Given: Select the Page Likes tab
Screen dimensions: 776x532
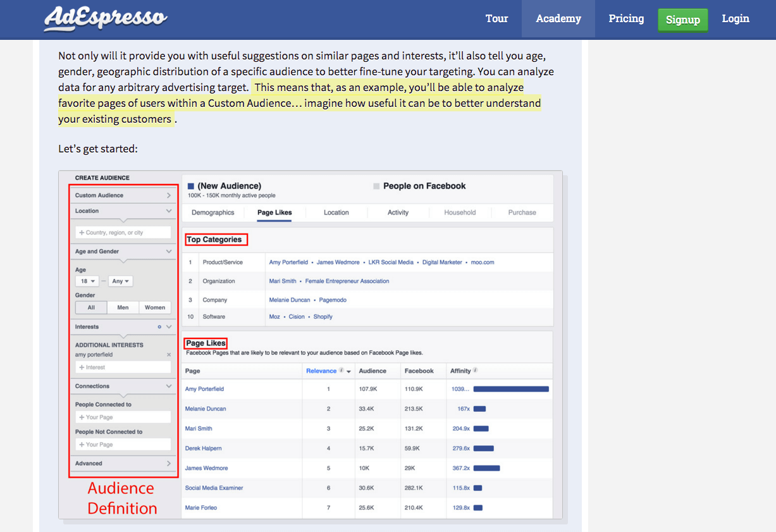Looking at the screenshot, I should 274,213.
